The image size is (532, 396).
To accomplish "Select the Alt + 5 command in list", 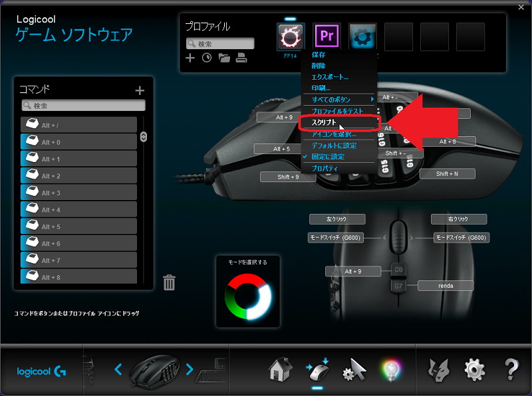I will pyautogui.click(x=78, y=226).
